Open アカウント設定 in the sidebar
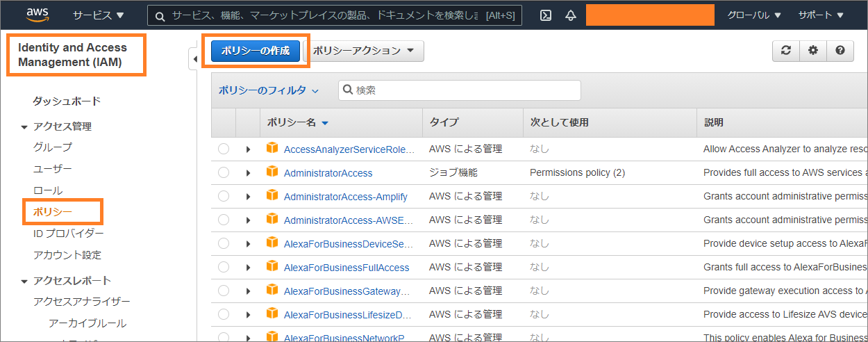This screenshot has height=342, width=868. click(x=67, y=255)
